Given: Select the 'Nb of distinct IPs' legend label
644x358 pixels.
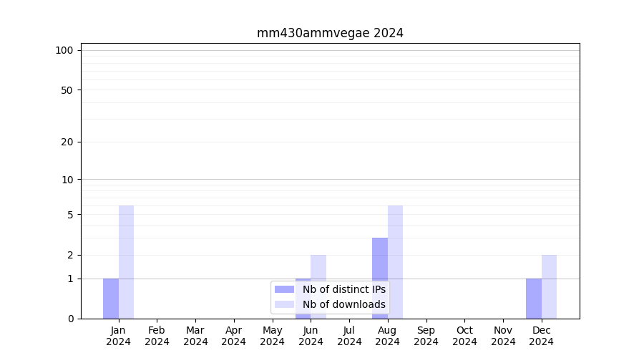Looking at the screenshot, I should pyautogui.click(x=343, y=289).
